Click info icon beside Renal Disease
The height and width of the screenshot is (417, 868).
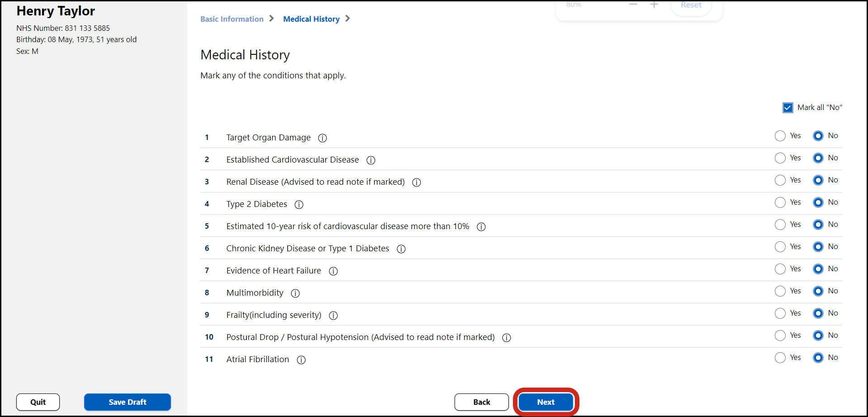point(416,182)
